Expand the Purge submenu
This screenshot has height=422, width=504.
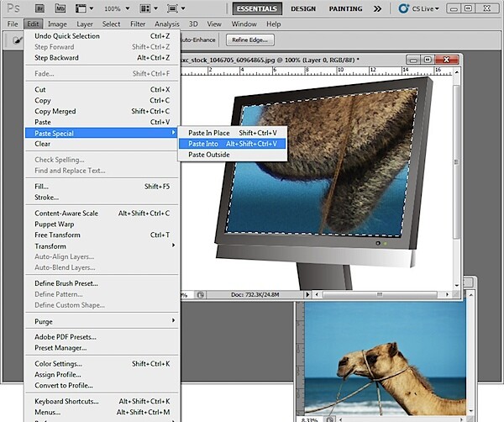pos(102,321)
